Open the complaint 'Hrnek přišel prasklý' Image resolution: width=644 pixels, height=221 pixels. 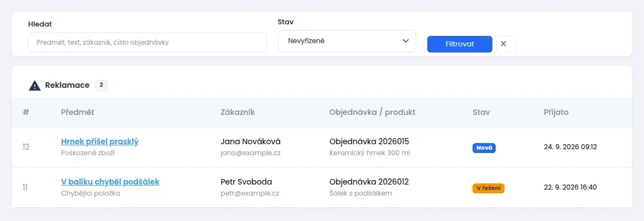100,141
